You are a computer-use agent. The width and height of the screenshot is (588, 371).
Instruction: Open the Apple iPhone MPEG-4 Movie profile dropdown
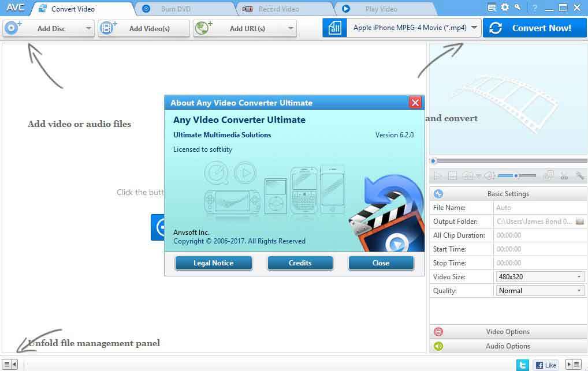(x=414, y=28)
